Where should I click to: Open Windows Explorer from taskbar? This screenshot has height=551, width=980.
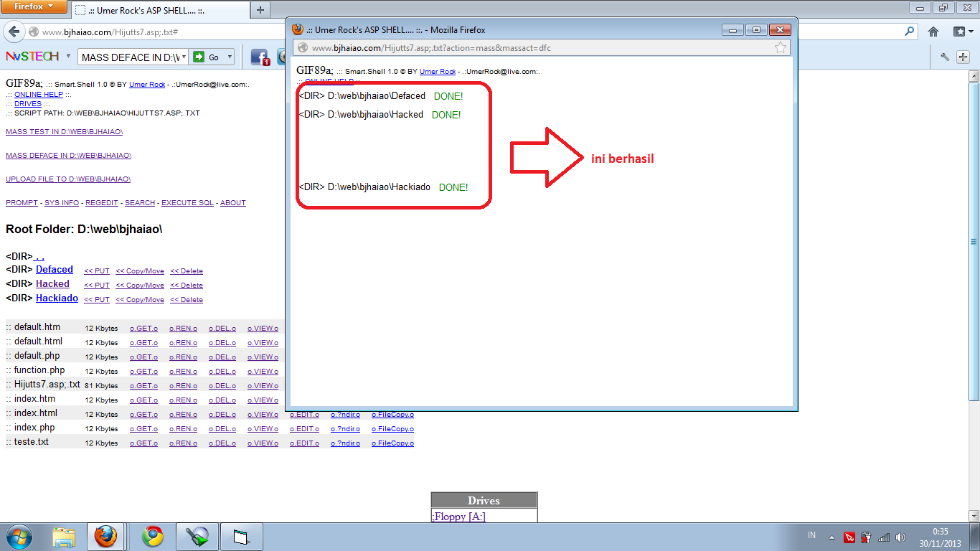(64, 537)
